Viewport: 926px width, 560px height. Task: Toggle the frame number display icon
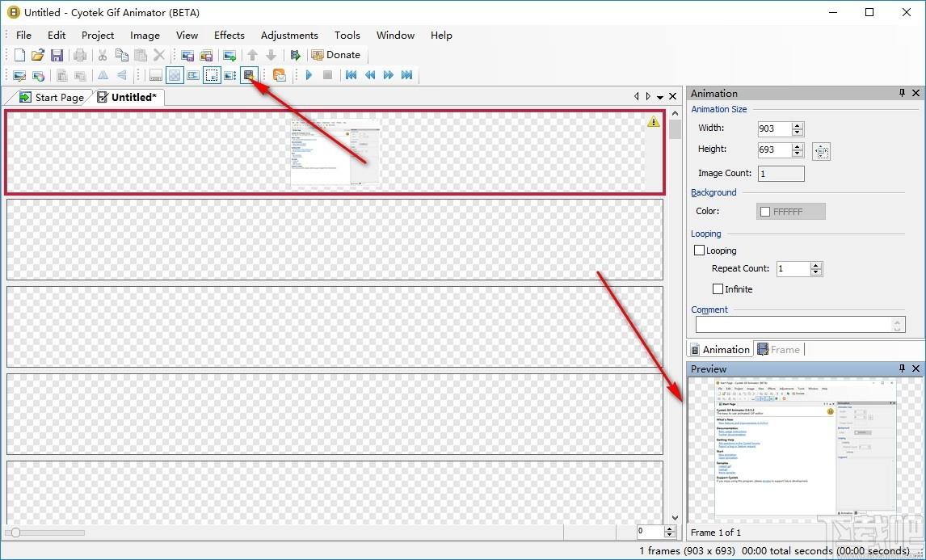[x=193, y=75]
